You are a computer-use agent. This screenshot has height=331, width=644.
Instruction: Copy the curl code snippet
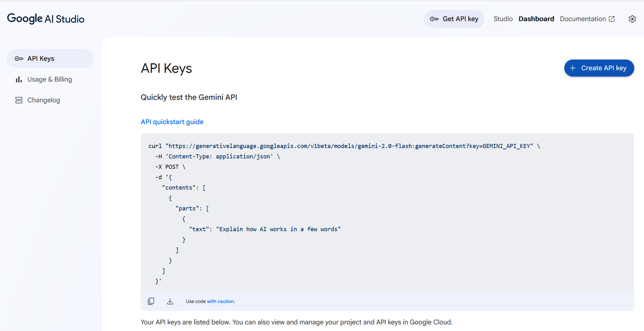click(151, 301)
